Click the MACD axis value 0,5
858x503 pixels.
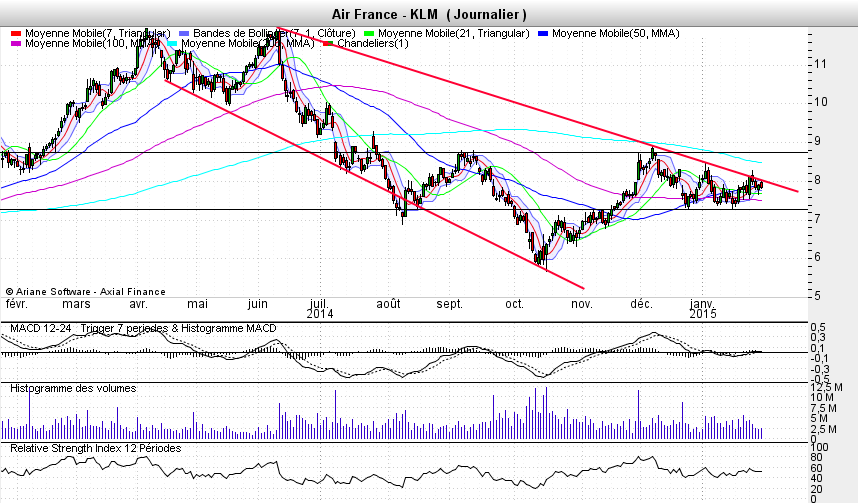818,328
